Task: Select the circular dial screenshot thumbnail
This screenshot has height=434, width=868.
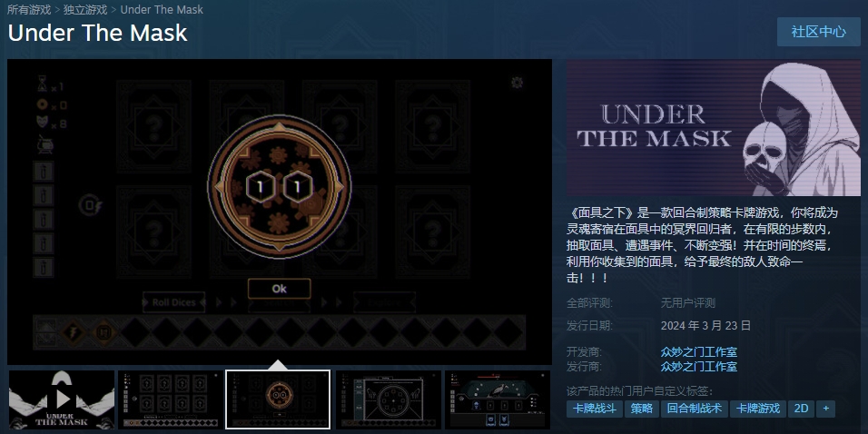Action: [388, 399]
